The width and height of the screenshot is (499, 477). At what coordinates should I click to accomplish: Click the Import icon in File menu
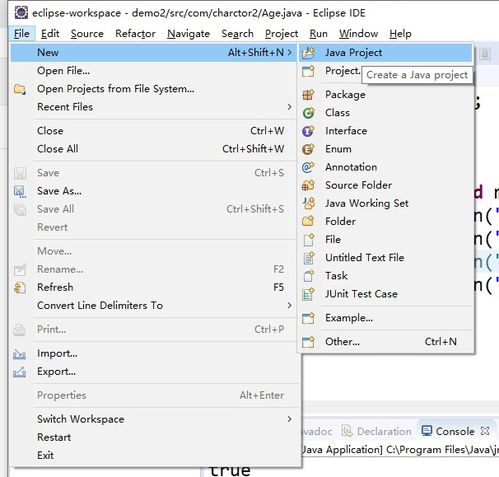coord(20,354)
